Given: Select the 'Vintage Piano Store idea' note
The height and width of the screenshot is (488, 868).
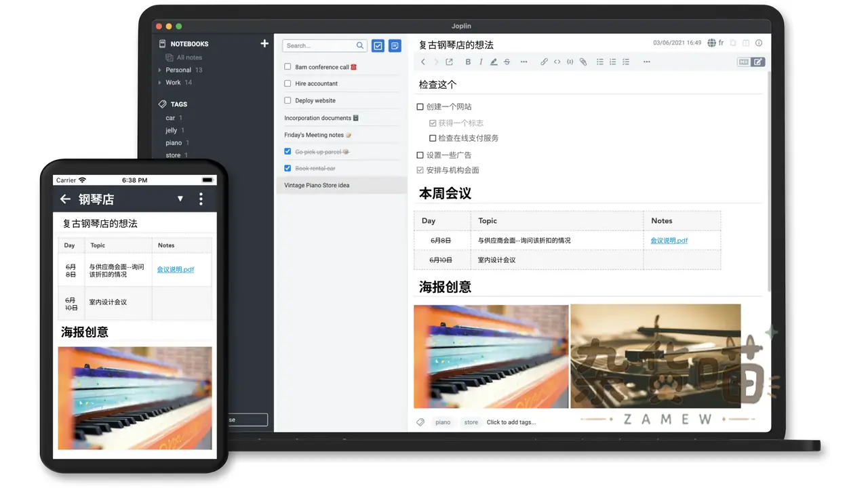Looking at the screenshot, I should tap(341, 185).
